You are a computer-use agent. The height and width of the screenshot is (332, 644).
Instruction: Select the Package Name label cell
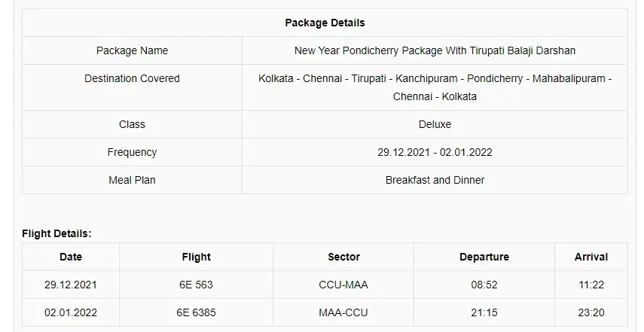tap(132, 50)
